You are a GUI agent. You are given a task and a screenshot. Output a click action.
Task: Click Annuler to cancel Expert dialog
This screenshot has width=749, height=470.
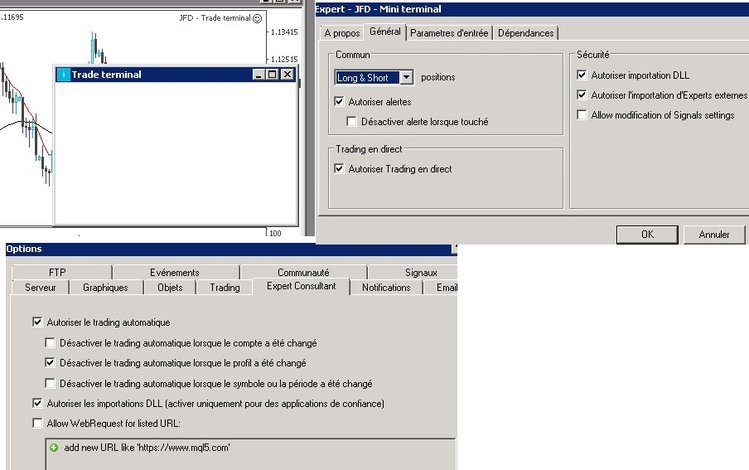pos(714,235)
